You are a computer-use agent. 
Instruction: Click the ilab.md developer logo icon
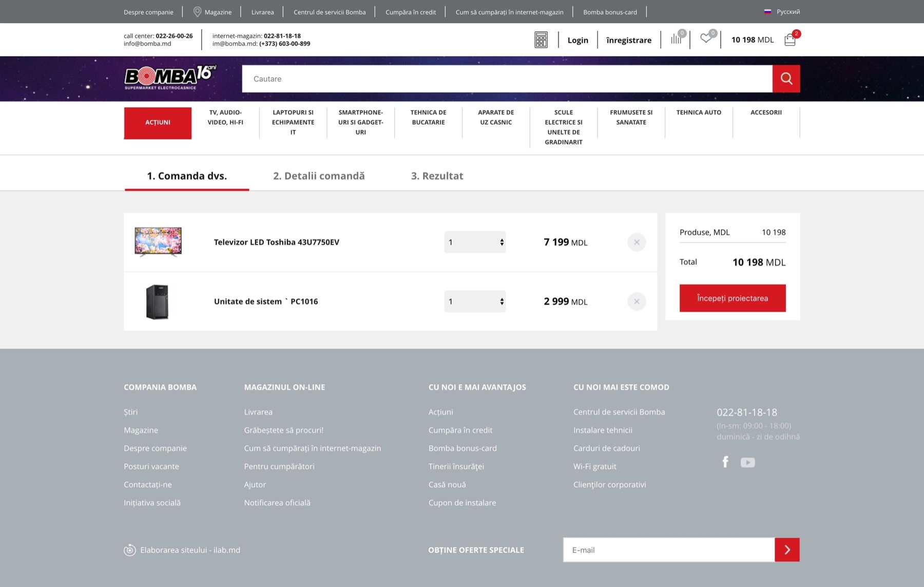pos(130,550)
